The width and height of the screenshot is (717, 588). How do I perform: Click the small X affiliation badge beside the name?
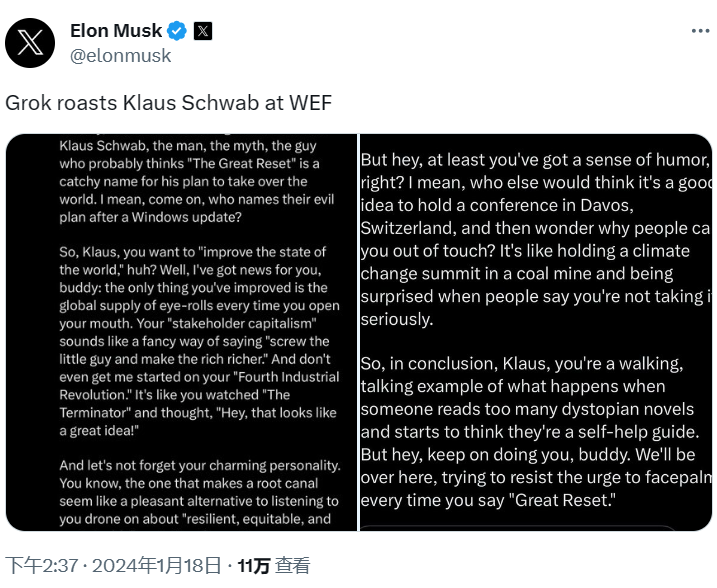[203, 31]
